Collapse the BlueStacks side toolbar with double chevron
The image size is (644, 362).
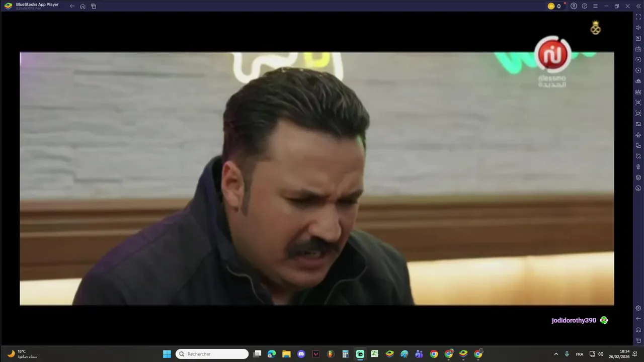tap(638, 6)
